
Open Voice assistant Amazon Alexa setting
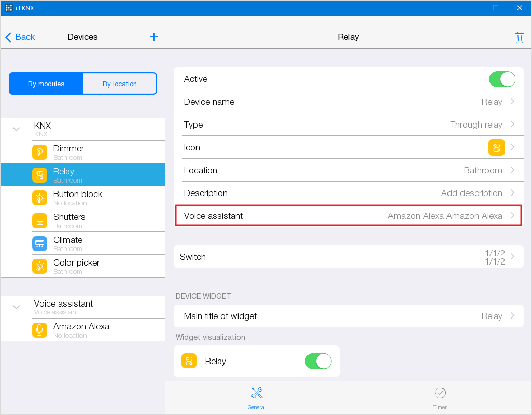pyautogui.click(x=348, y=216)
